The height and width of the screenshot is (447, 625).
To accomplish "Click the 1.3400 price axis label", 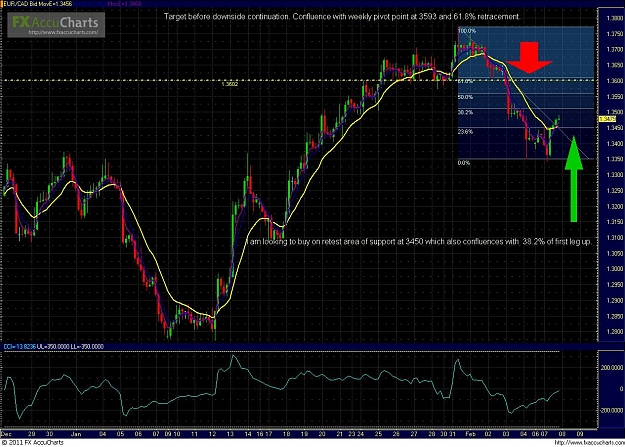I will (614, 144).
